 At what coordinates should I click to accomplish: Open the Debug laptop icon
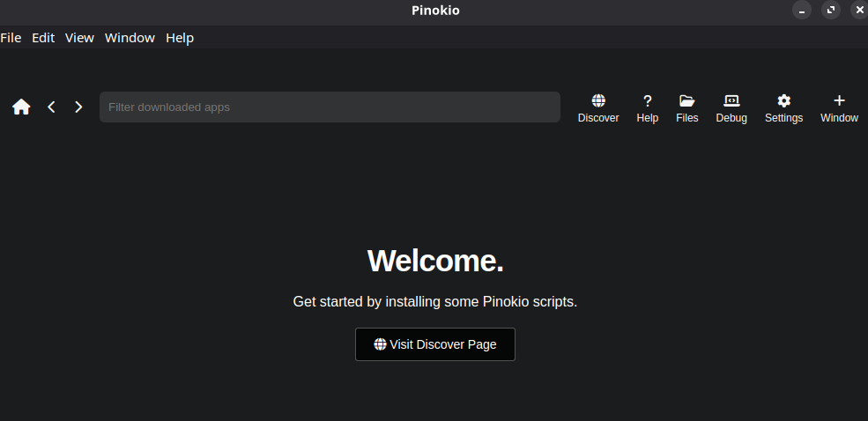[x=731, y=108]
